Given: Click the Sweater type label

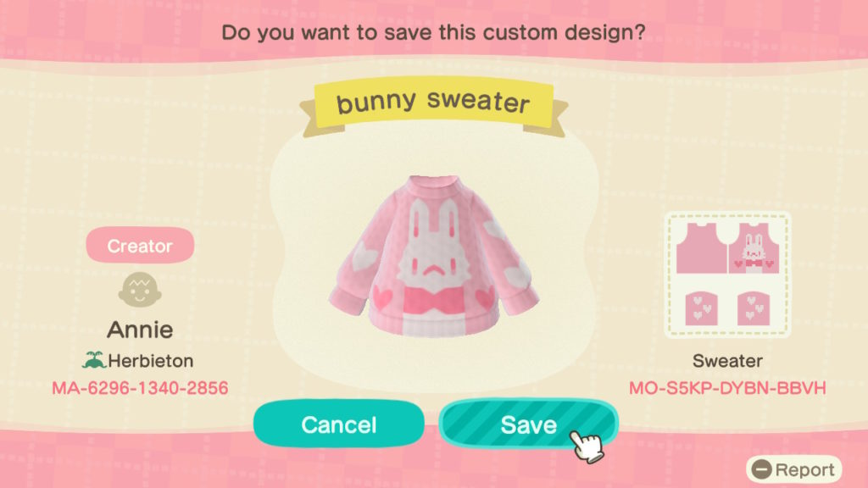Looking at the screenshot, I should coord(727,361).
